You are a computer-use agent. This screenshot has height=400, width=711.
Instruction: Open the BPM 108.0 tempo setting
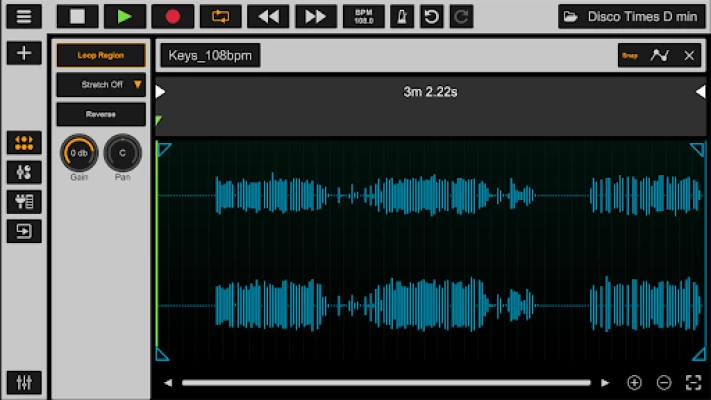pyautogui.click(x=363, y=16)
